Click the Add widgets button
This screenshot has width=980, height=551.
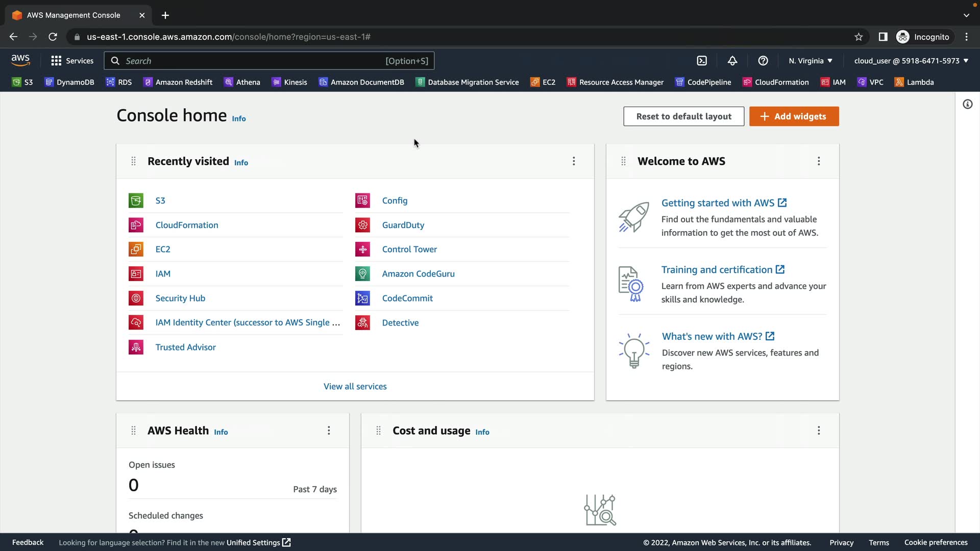click(794, 116)
